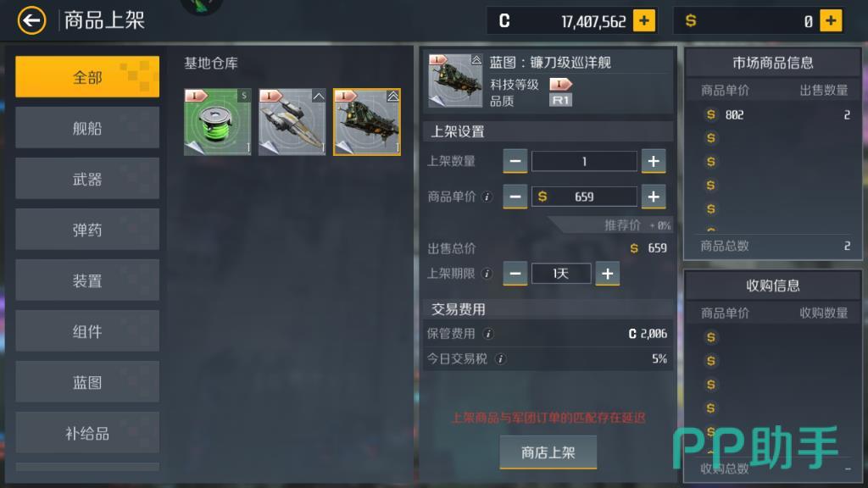Switch to the 舰船 category tab

tap(87, 128)
